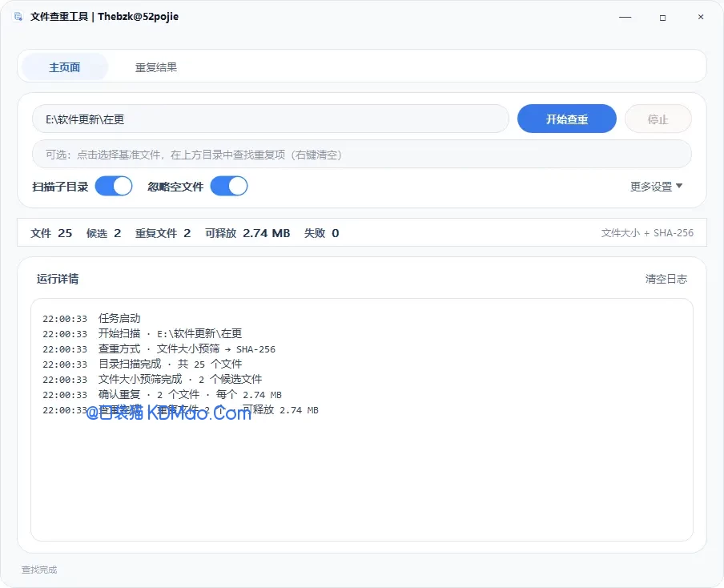Viewport: 724px width, 588px height.
Task: Switch to the 主页面 tab
Action: [65, 67]
